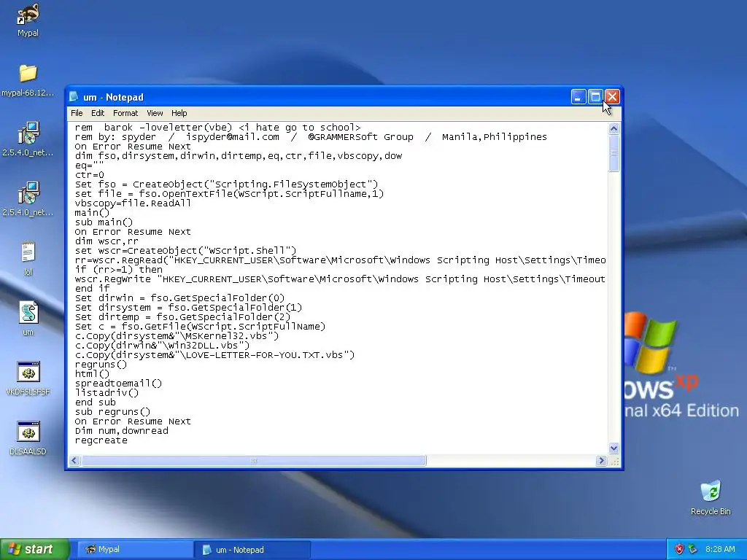Check the system clock showing 8:28 AM
The image size is (747, 560).
(x=720, y=549)
